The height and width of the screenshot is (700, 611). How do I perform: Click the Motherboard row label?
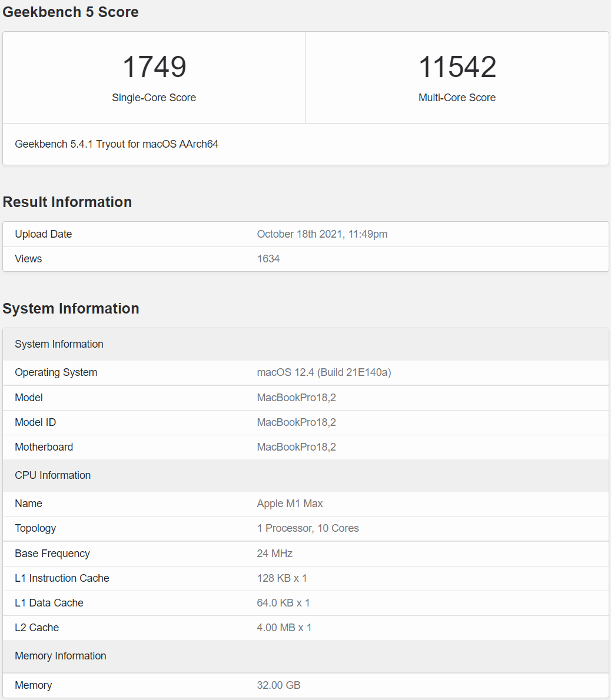pos(44,447)
